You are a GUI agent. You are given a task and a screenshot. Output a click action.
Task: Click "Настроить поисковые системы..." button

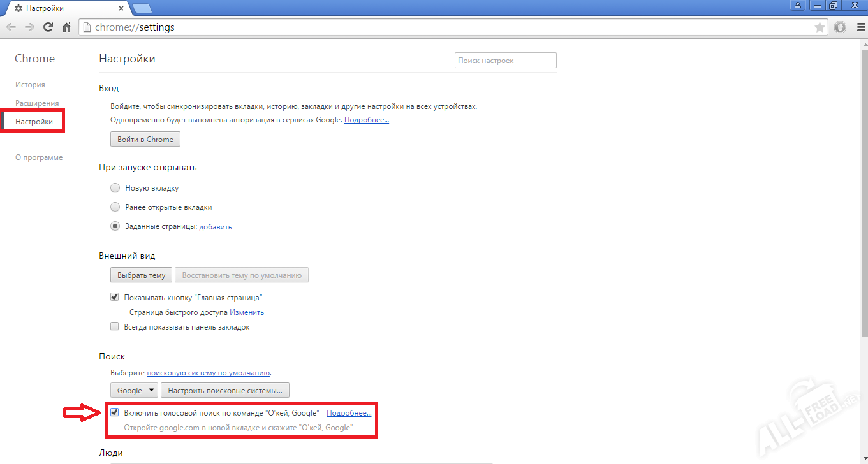click(225, 390)
